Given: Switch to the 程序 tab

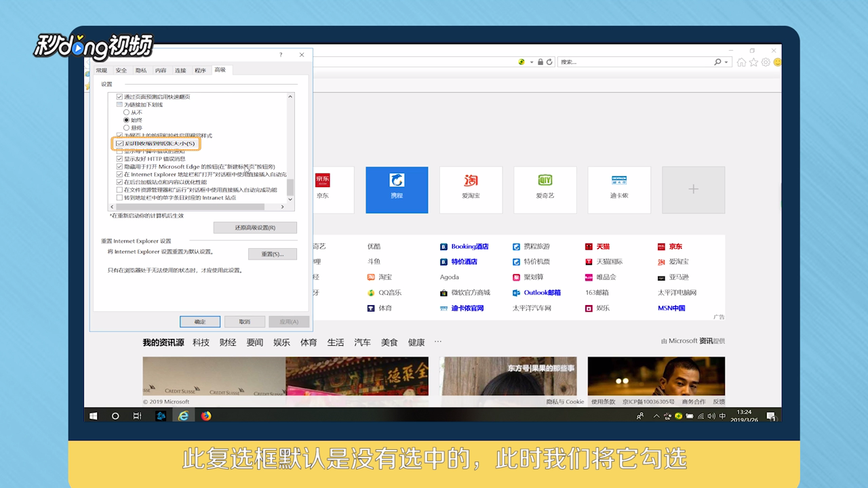Looking at the screenshot, I should pos(200,70).
